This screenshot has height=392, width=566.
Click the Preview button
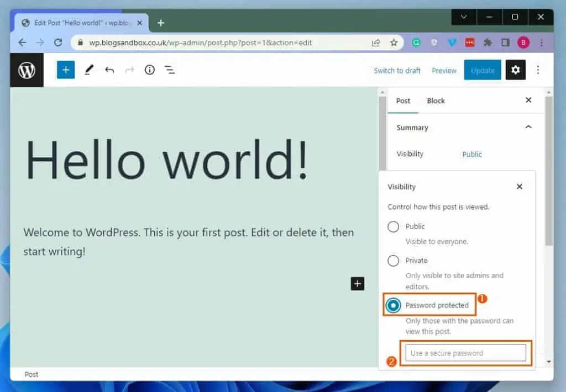pyautogui.click(x=444, y=71)
